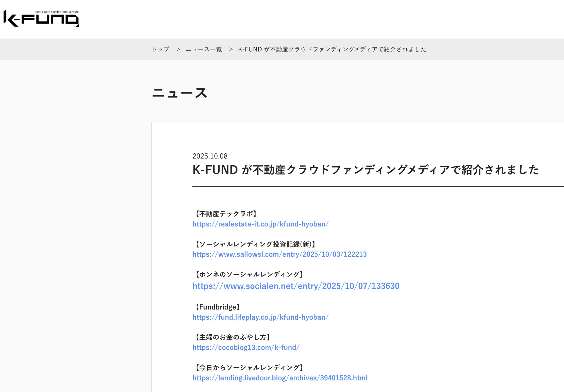Open the lending.livedoor.blog archives link
This screenshot has width=564, height=392.
coord(280,378)
